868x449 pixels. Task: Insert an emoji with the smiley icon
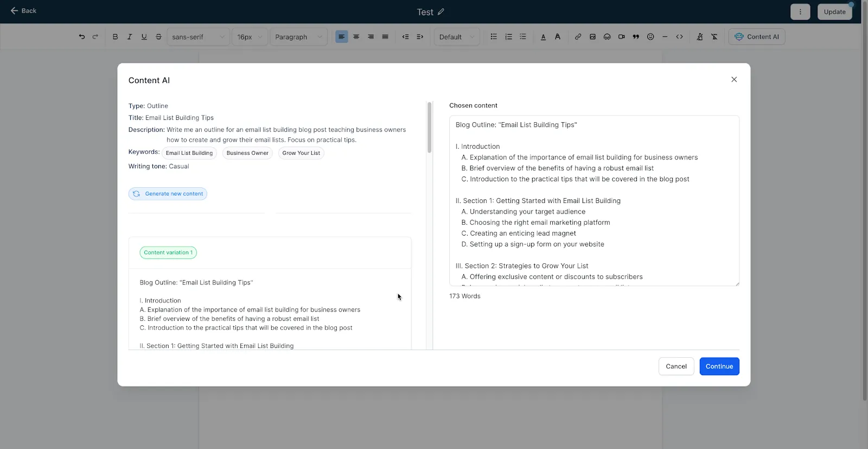click(650, 37)
